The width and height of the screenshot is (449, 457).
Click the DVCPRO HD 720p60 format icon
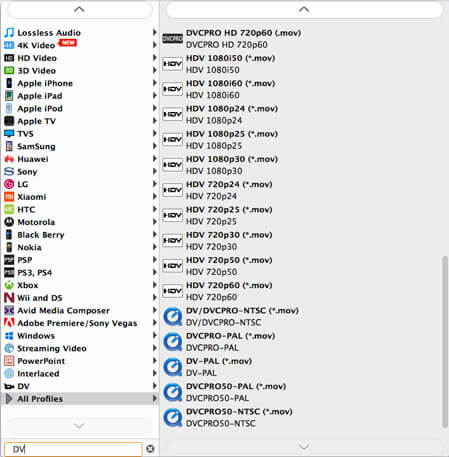pos(172,39)
